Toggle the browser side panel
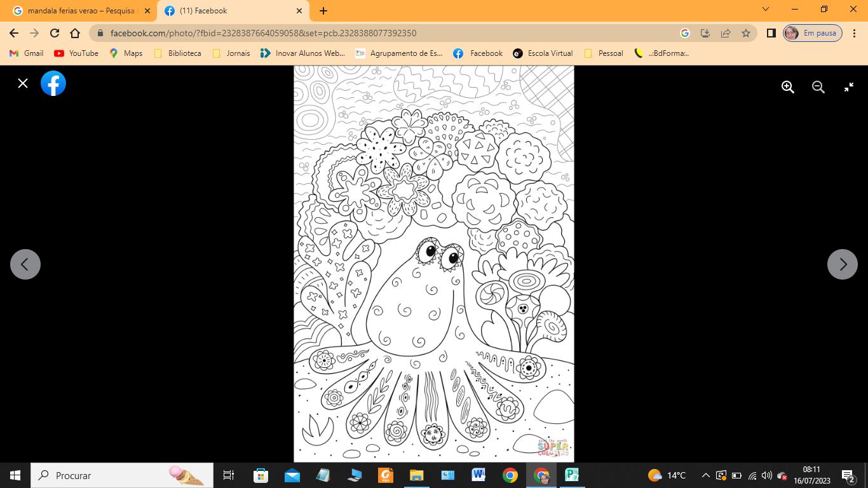 771,33
